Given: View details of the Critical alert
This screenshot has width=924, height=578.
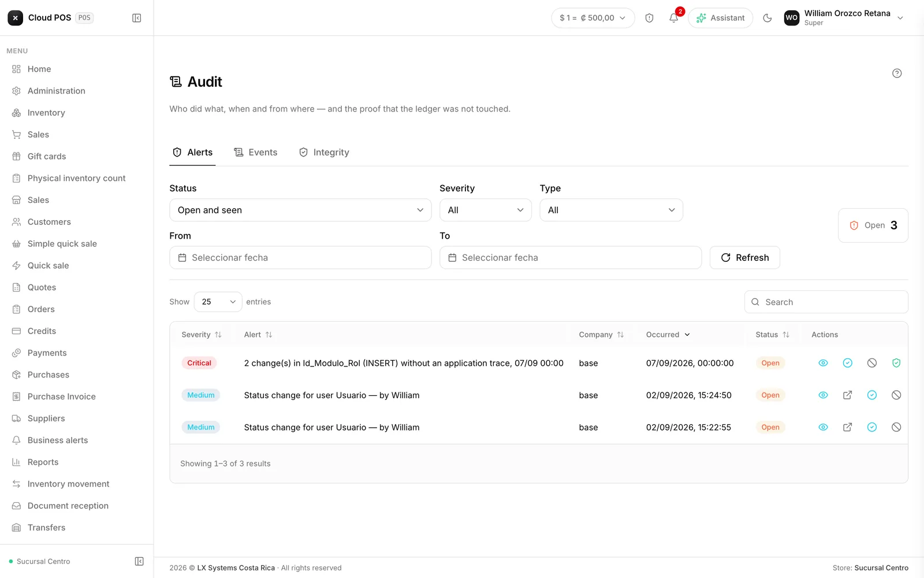Looking at the screenshot, I should [x=823, y=363].
